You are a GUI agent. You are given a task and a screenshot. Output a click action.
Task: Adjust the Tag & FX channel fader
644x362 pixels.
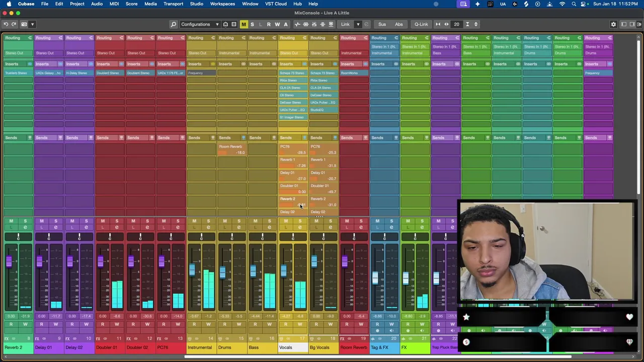tap(375, 278)
